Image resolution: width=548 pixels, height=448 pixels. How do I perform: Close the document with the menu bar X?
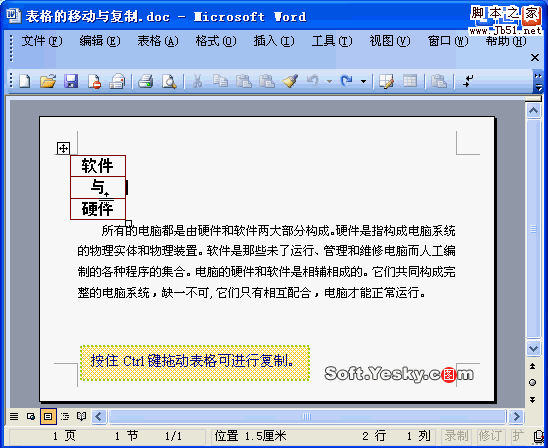click(535, 57)
